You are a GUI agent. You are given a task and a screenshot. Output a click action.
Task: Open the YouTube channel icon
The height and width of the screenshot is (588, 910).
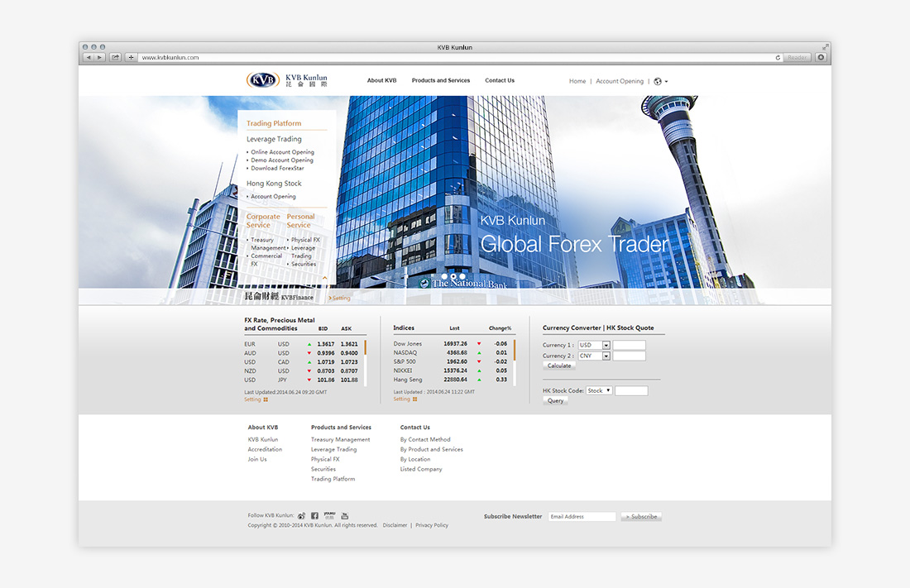coord(345,516)
